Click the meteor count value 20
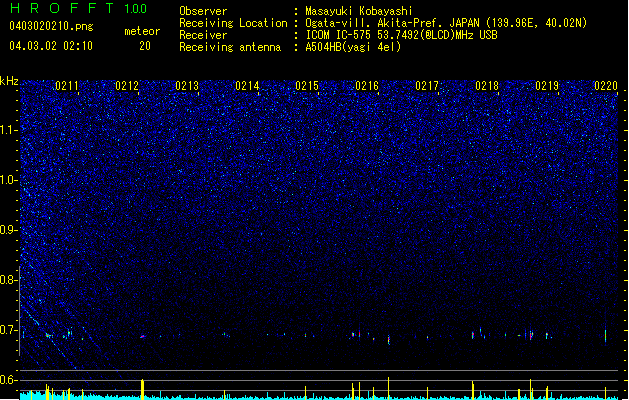Image resolution: width=629 pixels, height=400 pixels. (x=145, y=46)
